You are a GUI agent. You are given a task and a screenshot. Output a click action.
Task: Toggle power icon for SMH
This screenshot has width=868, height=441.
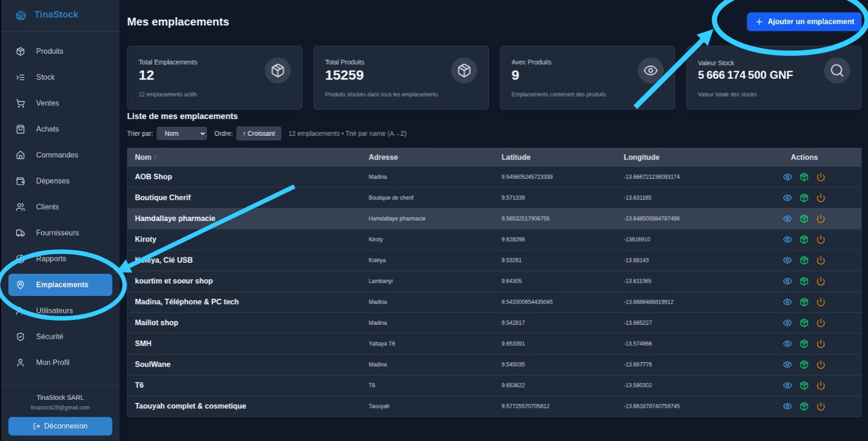coord(821,344)
